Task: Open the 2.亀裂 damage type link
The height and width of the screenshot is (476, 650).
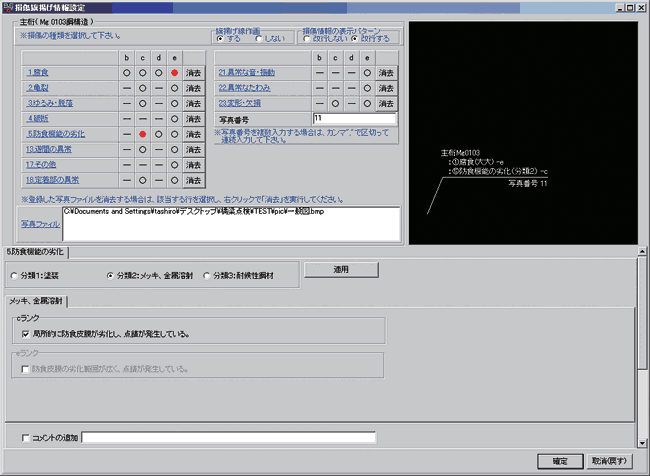Action: tap(38, 88)
